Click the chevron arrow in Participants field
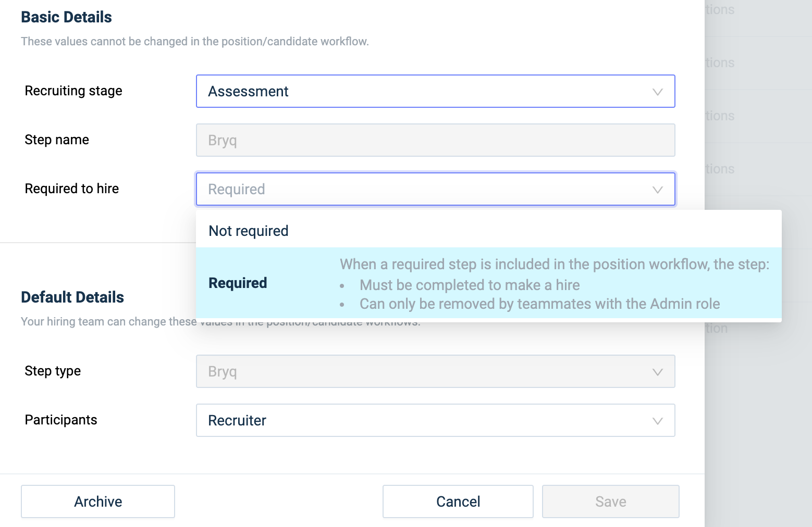 (657, 421)
